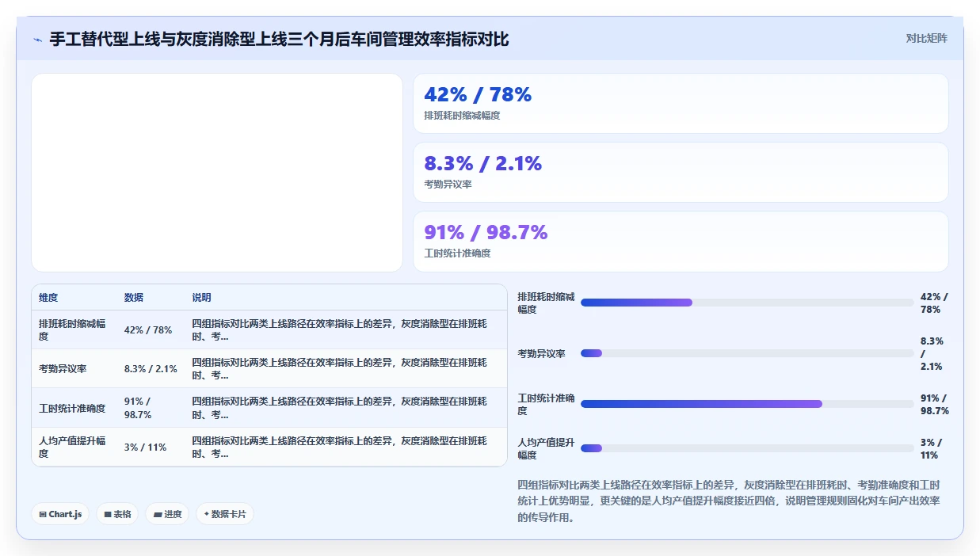This screenshot has height=556, width=980.
Task: Select the 排班耗时缩减幅度 label beside its progress bar
Action: pos(546,303)
